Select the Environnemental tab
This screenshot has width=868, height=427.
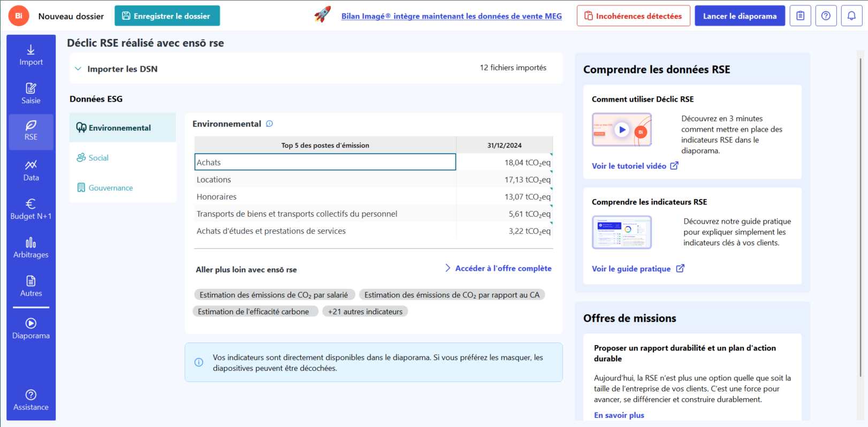[123, 127]
